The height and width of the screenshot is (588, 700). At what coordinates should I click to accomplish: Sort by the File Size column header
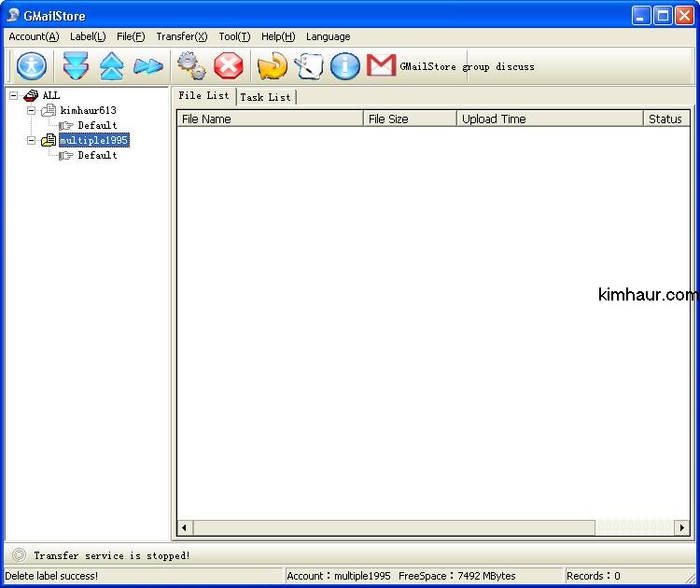[x=410, y=119]
